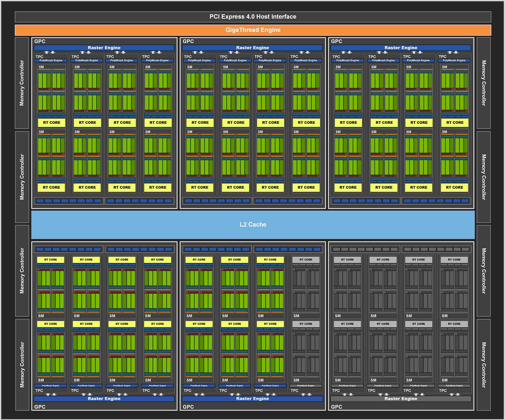
Task: Click Raster Engine in the top-left GPC
Action: (x=104, y=48)
